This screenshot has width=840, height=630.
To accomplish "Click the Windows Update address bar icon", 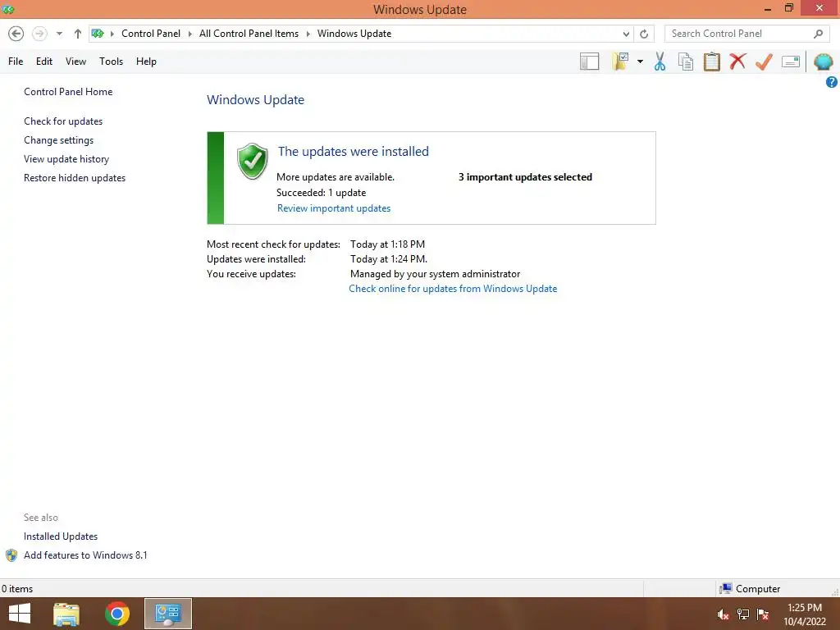I will 98,33.
